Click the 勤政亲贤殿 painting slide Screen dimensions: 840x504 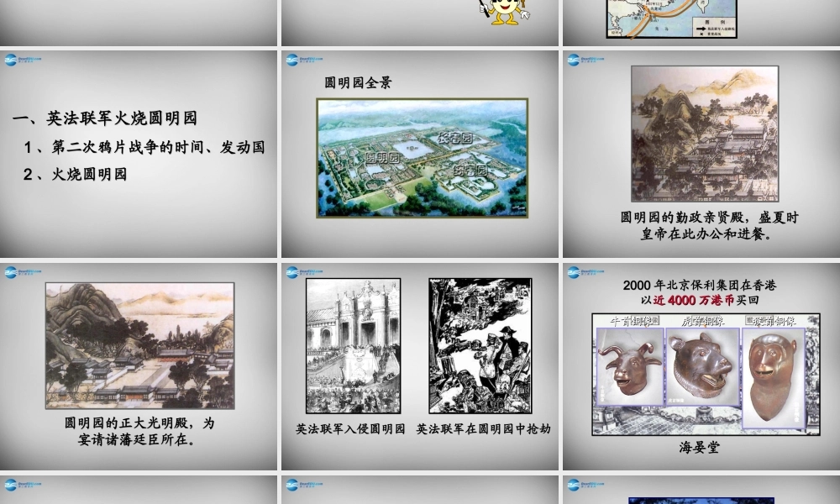pos(701,154)
